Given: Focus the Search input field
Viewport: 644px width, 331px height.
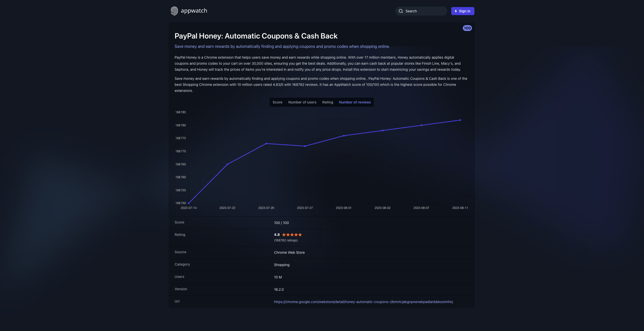Looking at the screenshot, I should point(421,11).
